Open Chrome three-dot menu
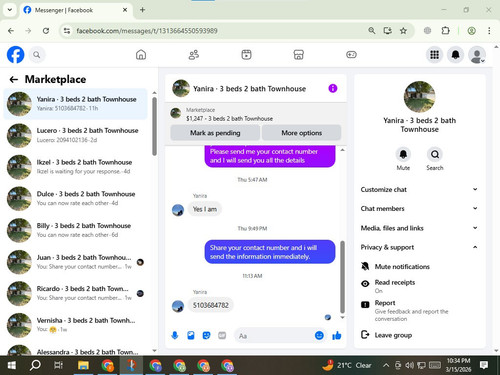The height and width of the screenshot is (375, 500). (x=489, y=31)
